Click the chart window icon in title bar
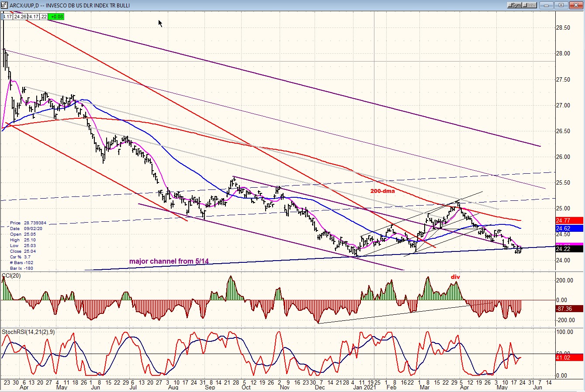Viewport: 585px width, 392px height. (x=4, y=5)
